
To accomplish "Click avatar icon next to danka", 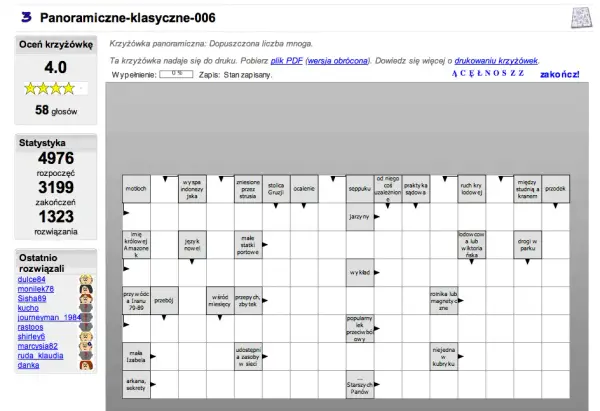I will tap(86, 365).
